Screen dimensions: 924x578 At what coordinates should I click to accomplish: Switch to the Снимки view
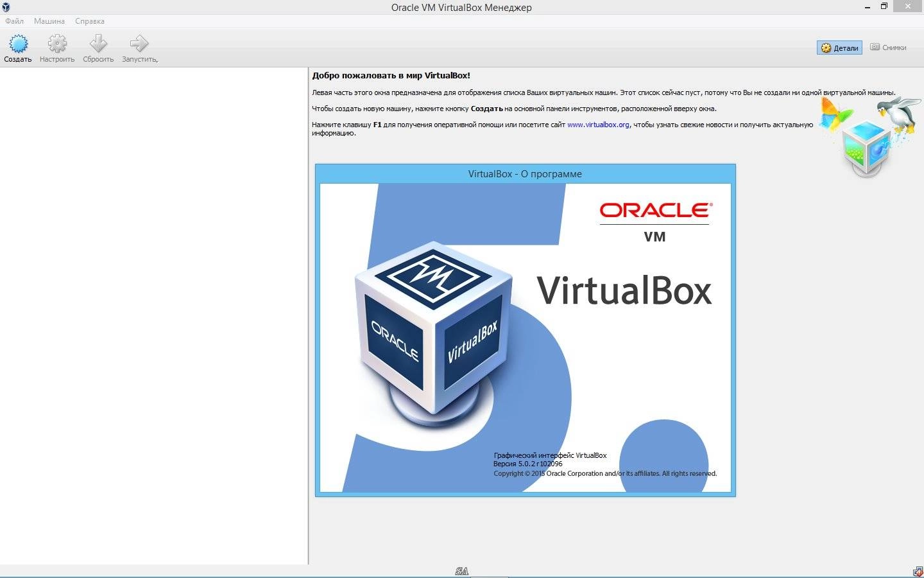pos(888,48)
